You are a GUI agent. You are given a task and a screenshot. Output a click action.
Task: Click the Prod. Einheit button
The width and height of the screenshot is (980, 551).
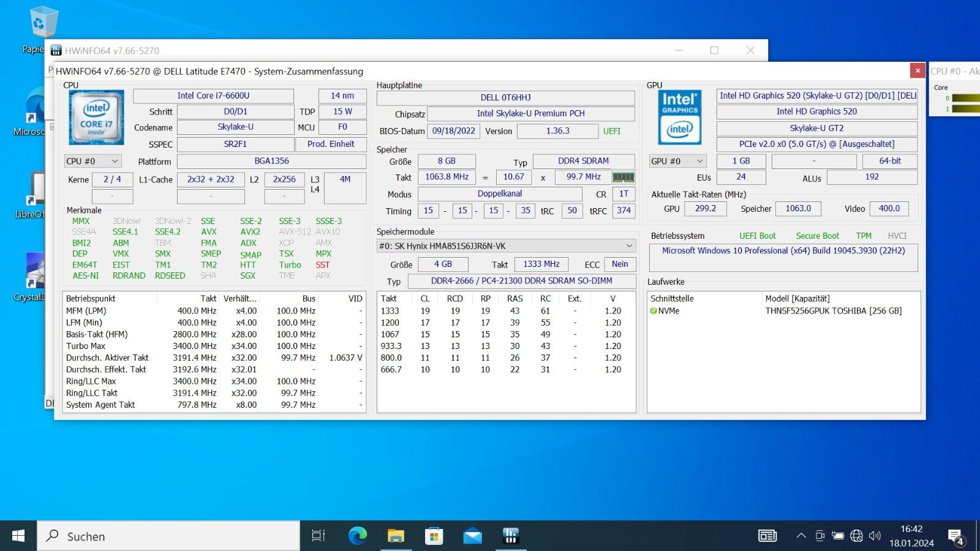click(x=331, y=144)
